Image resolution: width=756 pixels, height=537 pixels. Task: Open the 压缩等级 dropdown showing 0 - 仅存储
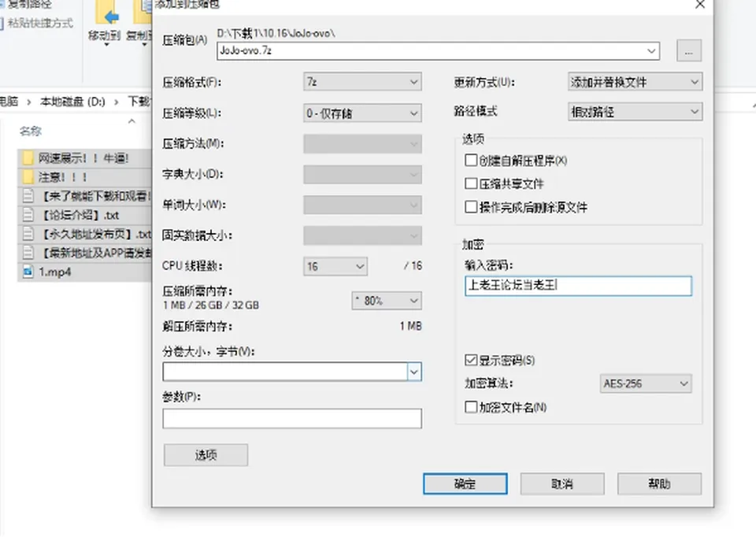[x=362, y=113]
